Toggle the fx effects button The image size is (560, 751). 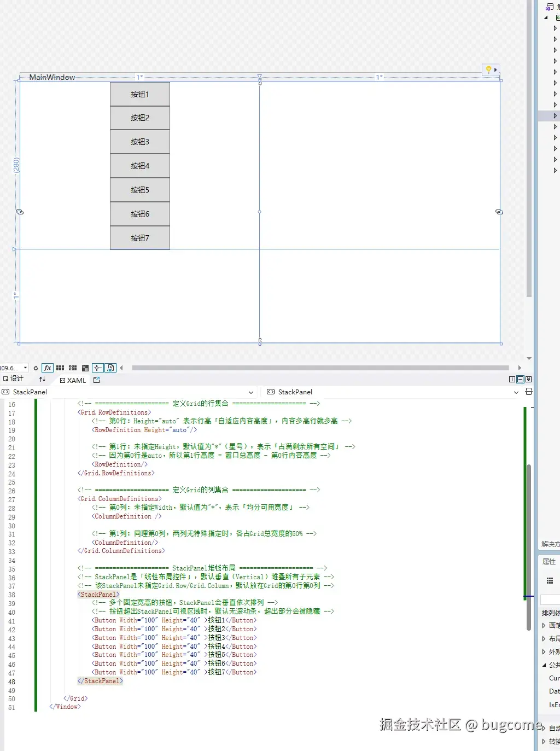[x=48, y=368]
